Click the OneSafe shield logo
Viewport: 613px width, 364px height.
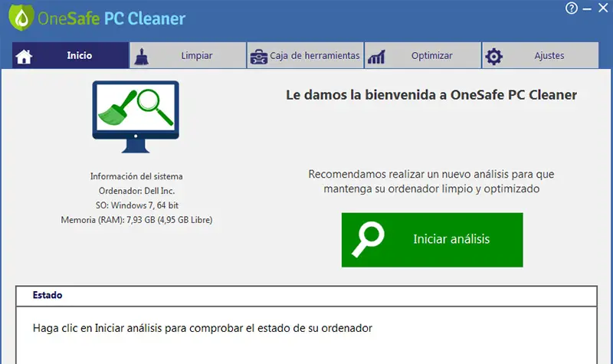click(x=21, y=18)
